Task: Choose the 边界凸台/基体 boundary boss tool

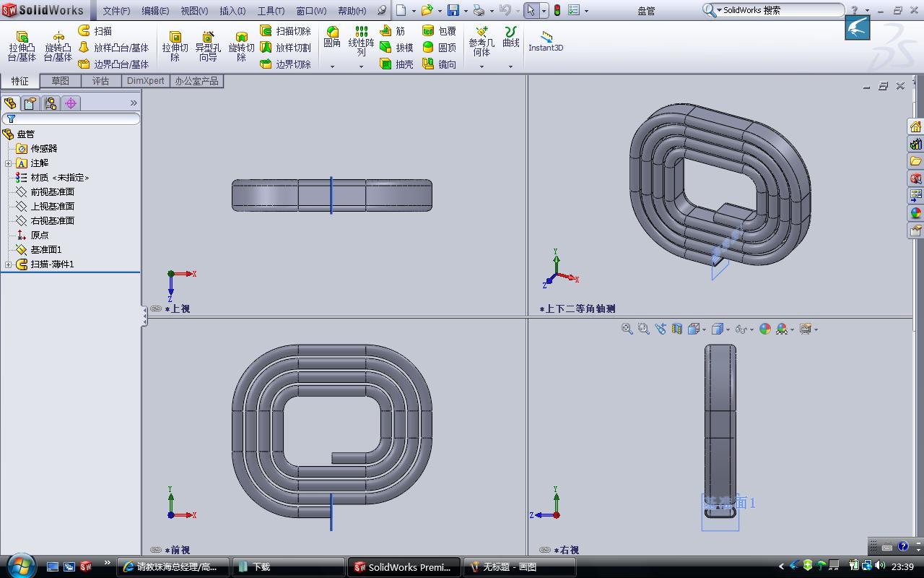Action: coord(113,64)
